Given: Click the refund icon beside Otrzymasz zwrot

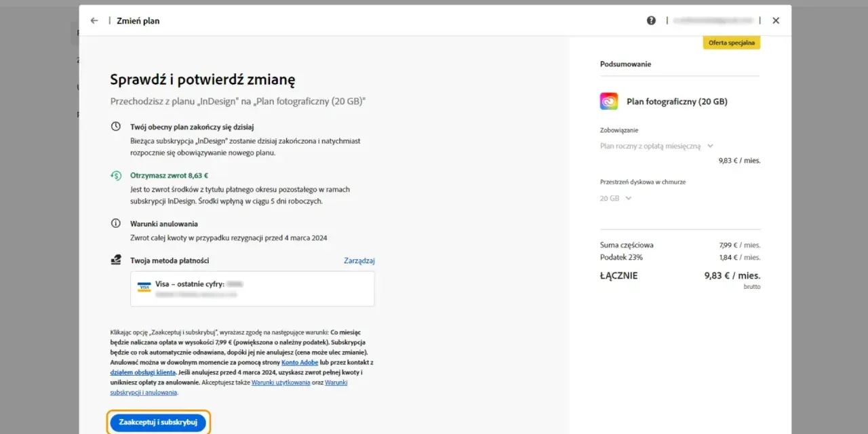Looking at the screenshot, I should point(116,176).
